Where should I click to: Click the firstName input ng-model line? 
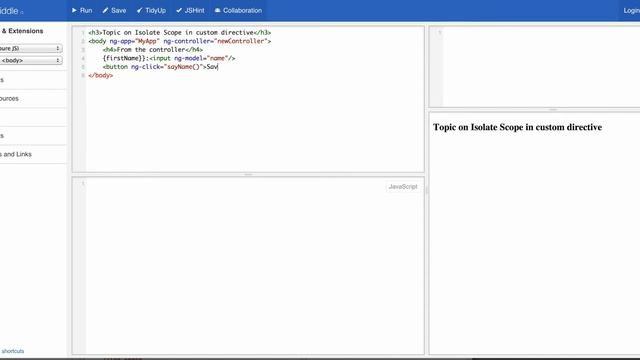click(x=169, y=58)
